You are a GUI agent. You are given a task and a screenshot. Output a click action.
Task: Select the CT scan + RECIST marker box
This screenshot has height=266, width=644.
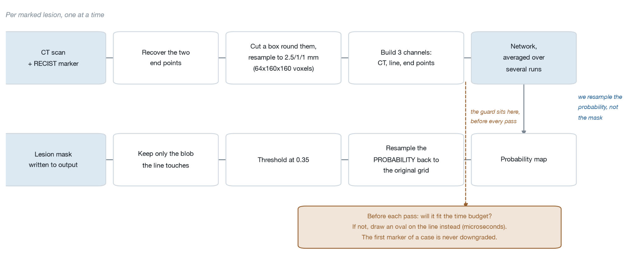coord(56,58)
